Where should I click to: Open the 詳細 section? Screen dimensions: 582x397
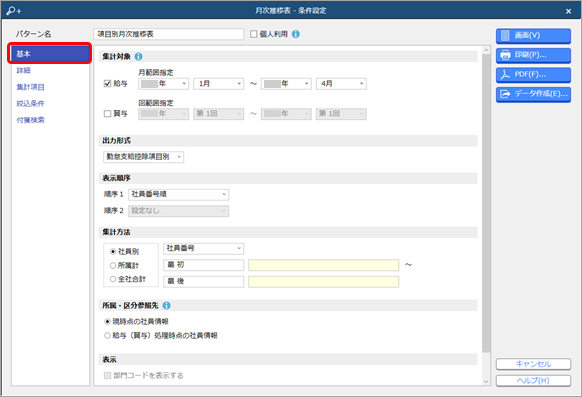pyautogui.click(x=23, y=70)
